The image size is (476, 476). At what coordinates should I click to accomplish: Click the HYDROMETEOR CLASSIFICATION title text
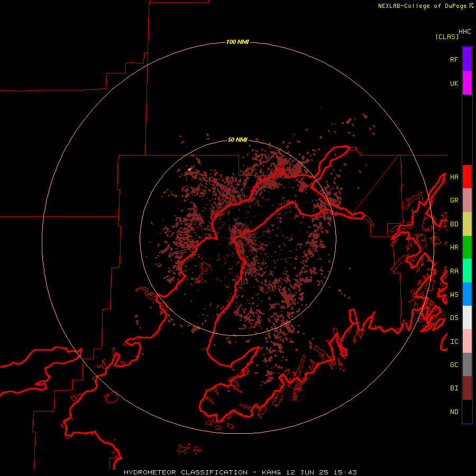(186, 472)
